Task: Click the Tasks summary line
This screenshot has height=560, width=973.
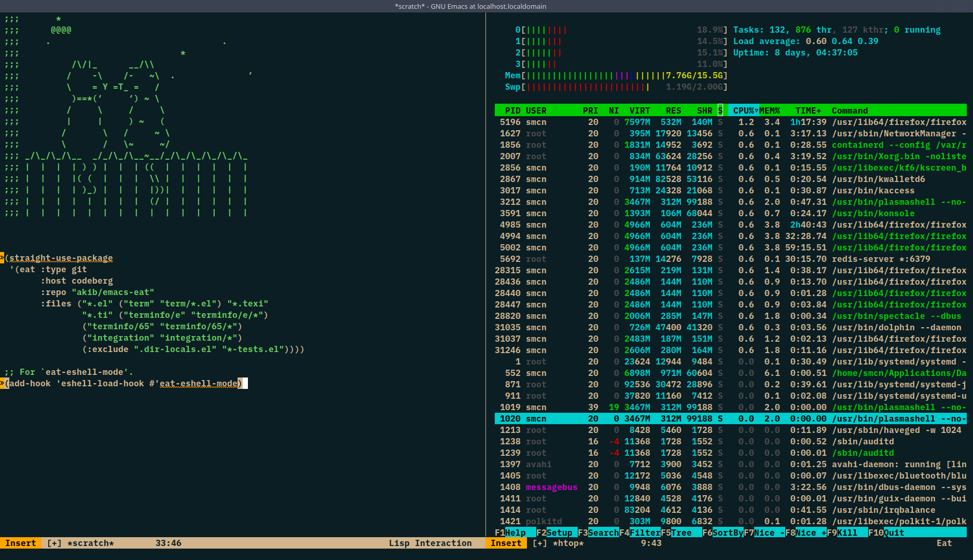Action: click(x=837, y=30)
